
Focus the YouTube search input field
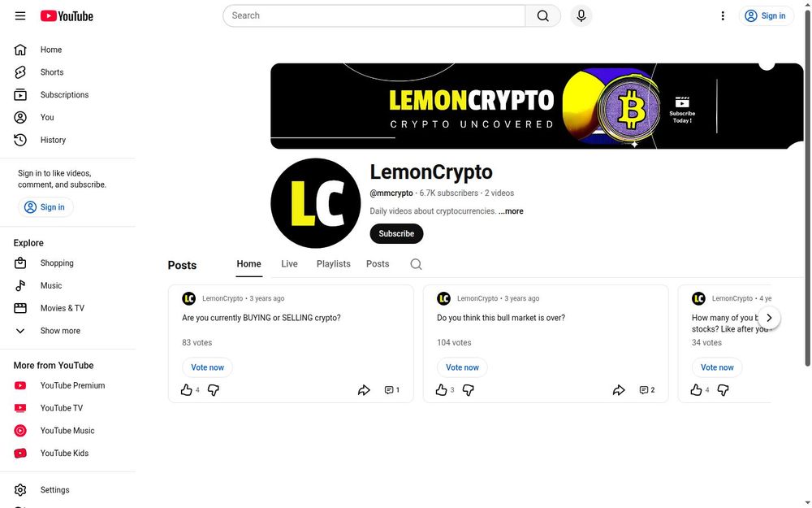[374, 16]
